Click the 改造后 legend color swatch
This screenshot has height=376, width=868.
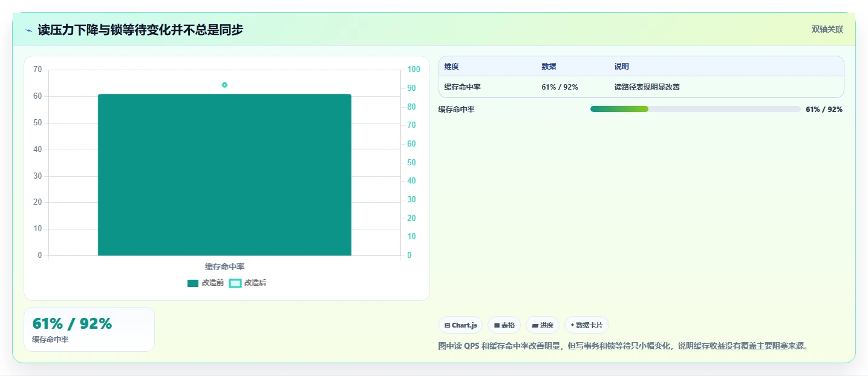(x=235, y=283)
